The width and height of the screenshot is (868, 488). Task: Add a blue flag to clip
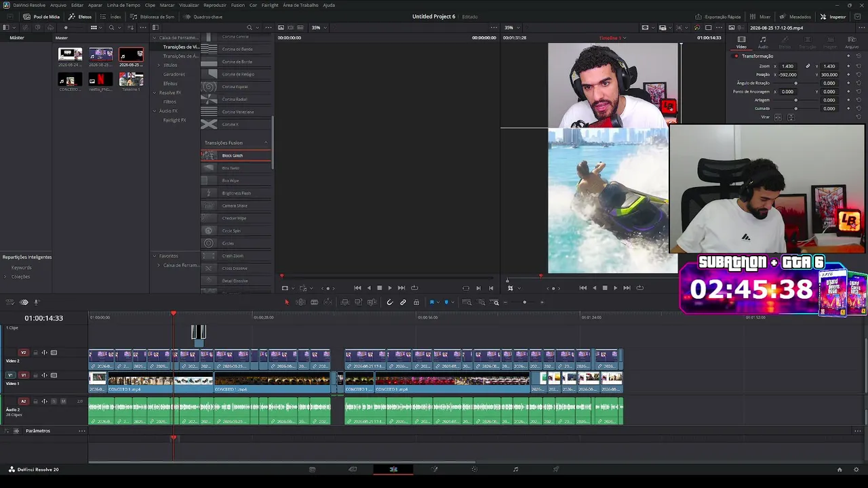432,302
